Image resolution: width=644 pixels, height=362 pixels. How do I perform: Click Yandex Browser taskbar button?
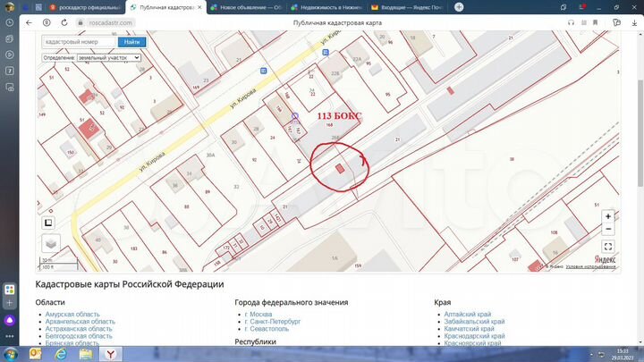[111, 354]
